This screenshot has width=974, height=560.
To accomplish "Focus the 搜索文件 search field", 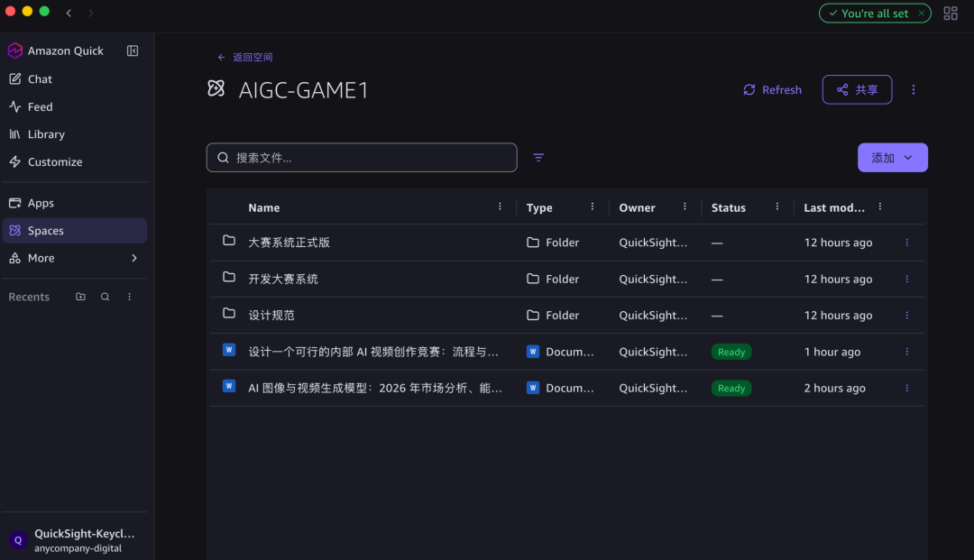I will [x=362, y=158].
